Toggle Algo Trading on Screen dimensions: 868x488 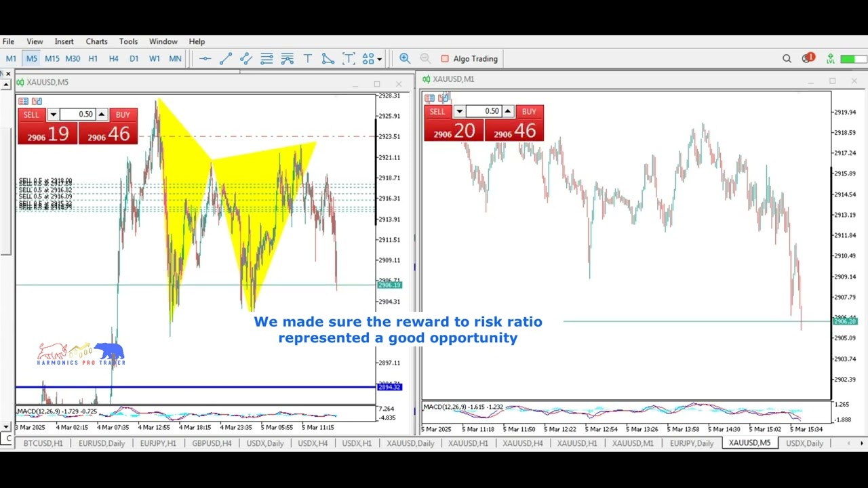pos(469,59)
